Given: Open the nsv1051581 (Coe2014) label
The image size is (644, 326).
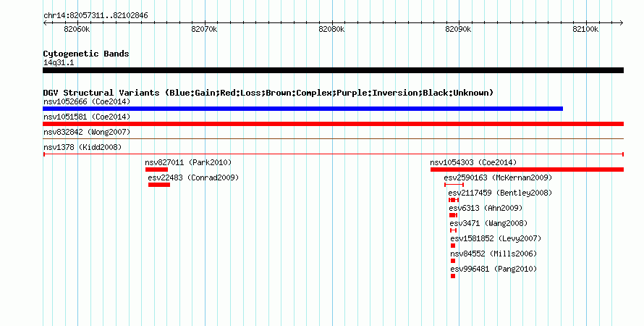Looking at the screenshot, I should click(x=87, y=117).
